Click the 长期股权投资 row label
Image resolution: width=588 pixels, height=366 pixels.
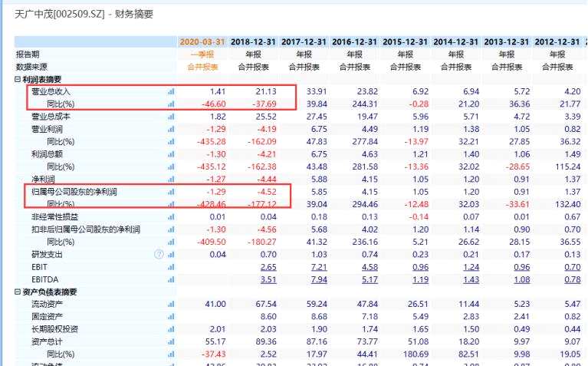pos(54,329)
